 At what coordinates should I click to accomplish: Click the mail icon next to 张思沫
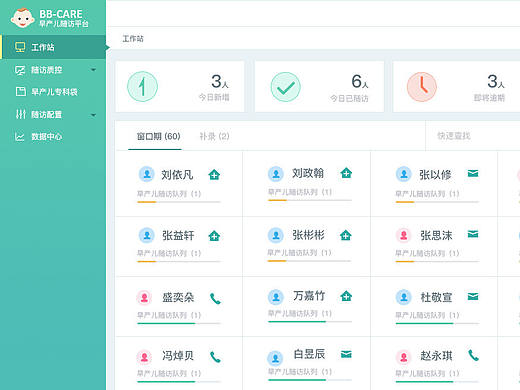[473, 234]
